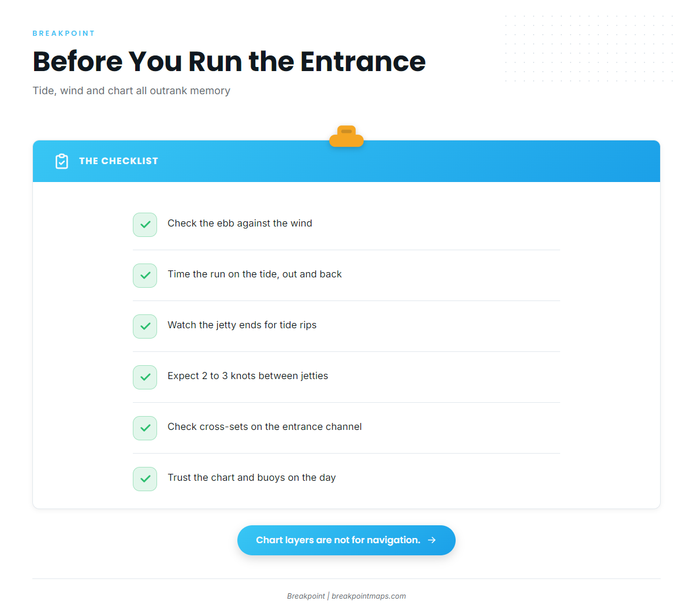Open the breakpointmaps.com footer link
This screenshot has width=693, height=616.
368,596
